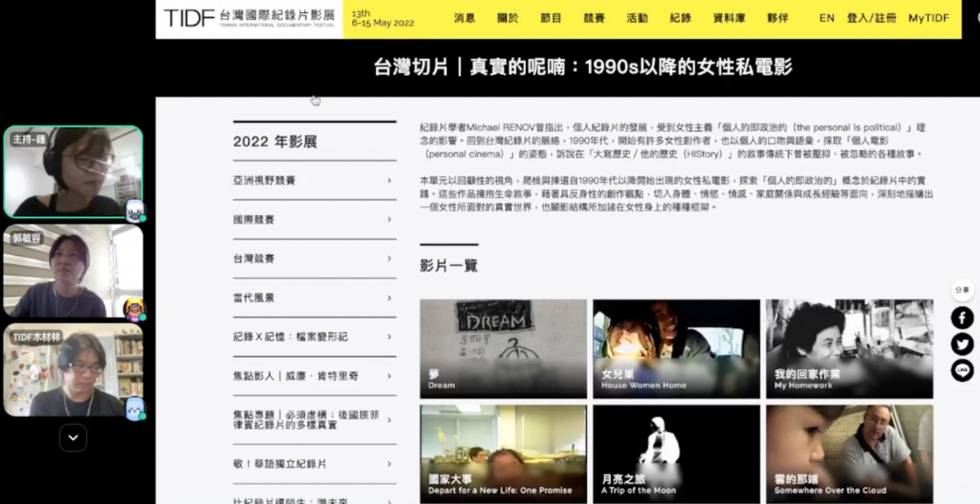Image resolution: width=980 pixels, height=504 pixels.
Task: Share page via Twitter icon
Action: point(962,344)
